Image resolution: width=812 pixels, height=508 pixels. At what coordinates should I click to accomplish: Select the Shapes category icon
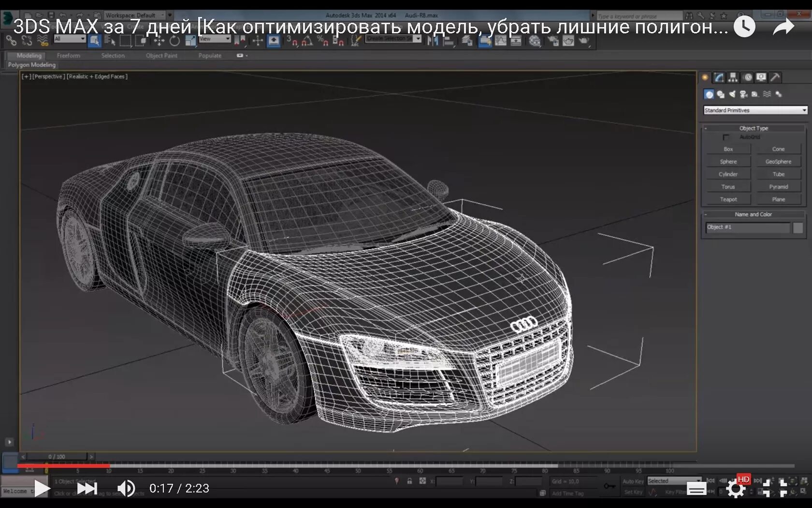721,94
